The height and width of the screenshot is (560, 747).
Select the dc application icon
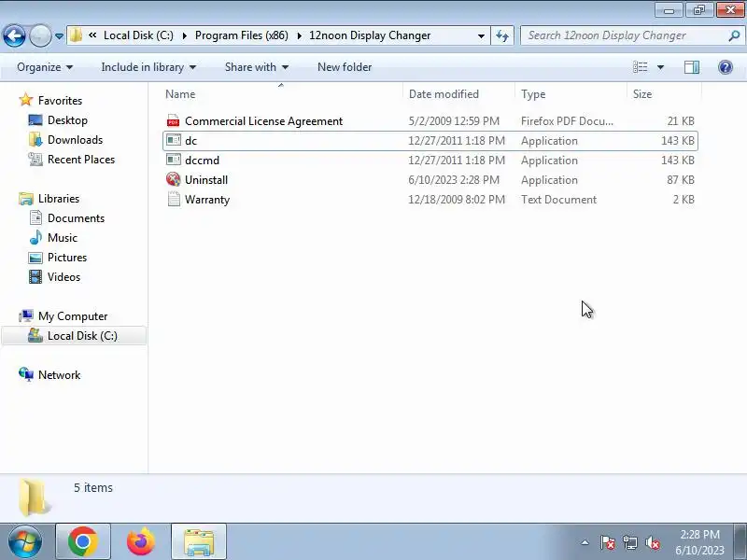tap(174, 141)
